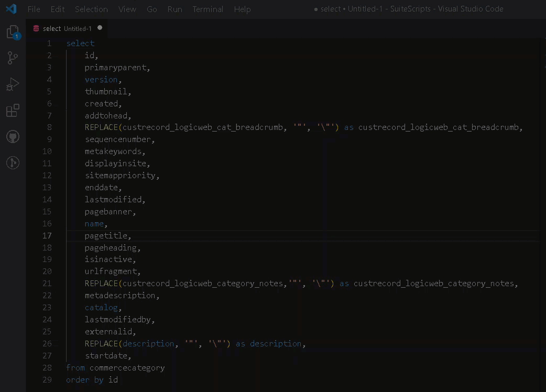Open the Selection menu

(91, 9)
